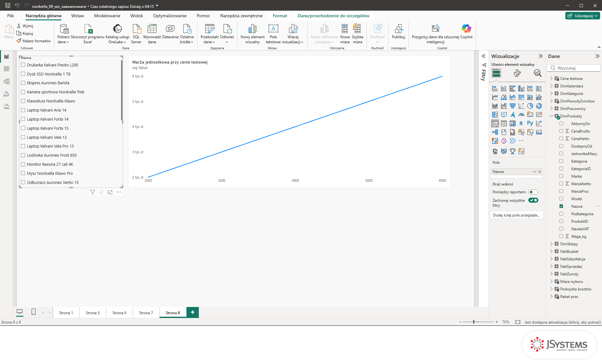Add a new page with plus button
The height and width of the screenshot is (364, 602).
click(193, 312)
